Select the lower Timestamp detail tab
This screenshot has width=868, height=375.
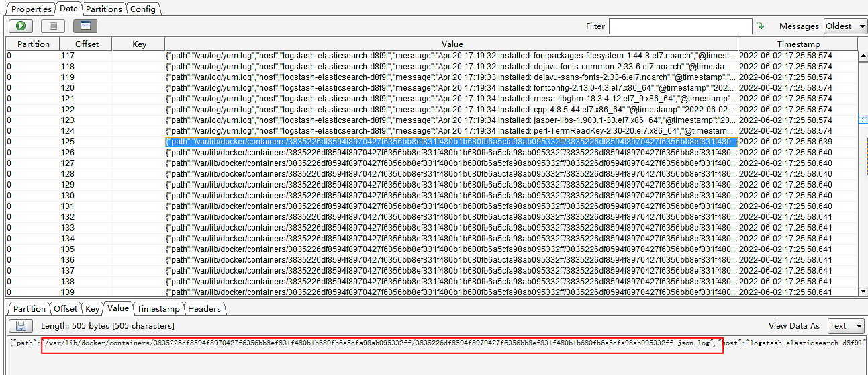(158, 308)
